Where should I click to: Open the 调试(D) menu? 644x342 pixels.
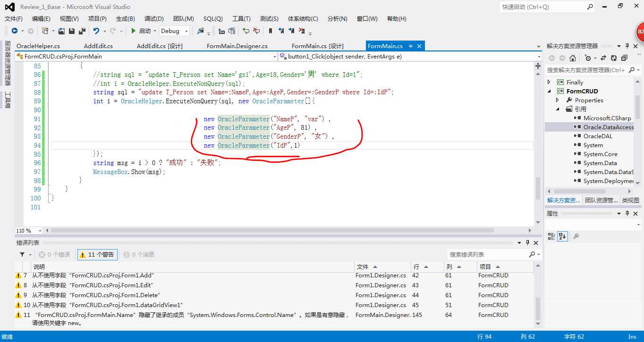[x=154, y=19]
